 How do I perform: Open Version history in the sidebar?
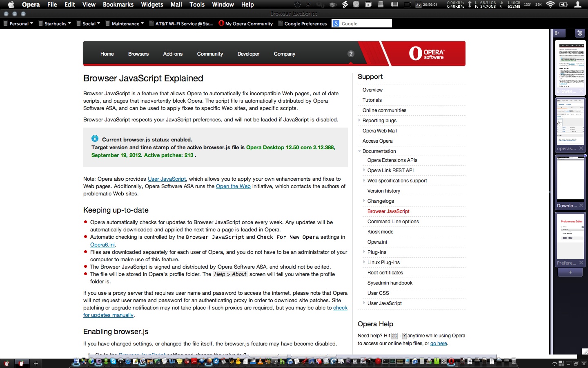point(384,191)
